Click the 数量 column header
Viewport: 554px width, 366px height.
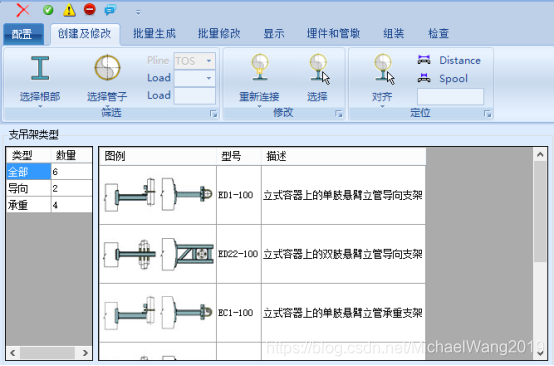72,155
